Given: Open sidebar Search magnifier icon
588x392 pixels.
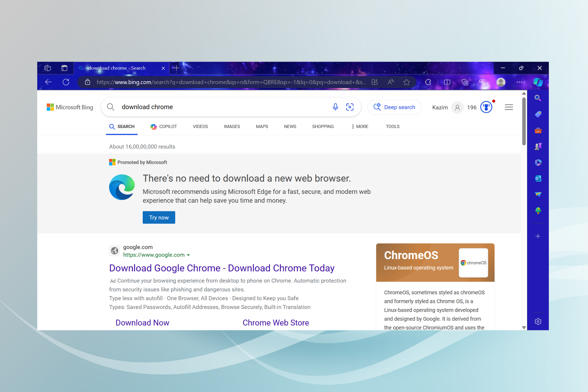Looking at the screenshot, I should coord(538,98).
